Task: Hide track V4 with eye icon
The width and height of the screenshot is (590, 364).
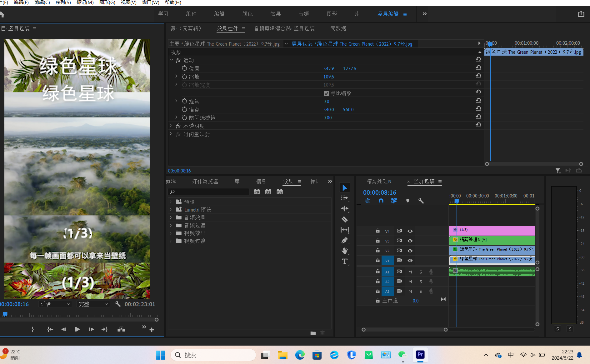Action: [410, 231]
